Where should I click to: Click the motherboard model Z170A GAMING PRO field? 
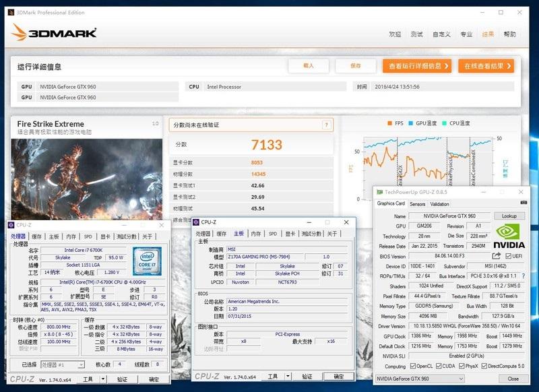coord(265,257)
